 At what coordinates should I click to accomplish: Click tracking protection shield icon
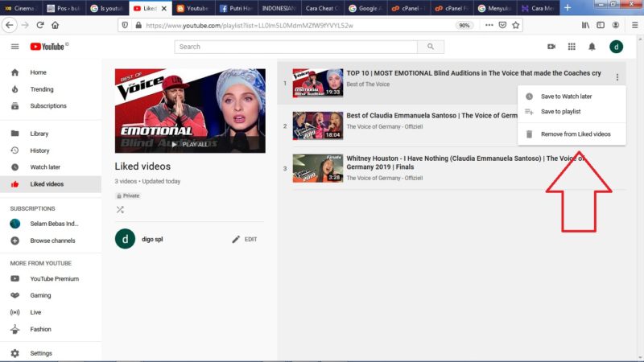click(x=125, y=25)
